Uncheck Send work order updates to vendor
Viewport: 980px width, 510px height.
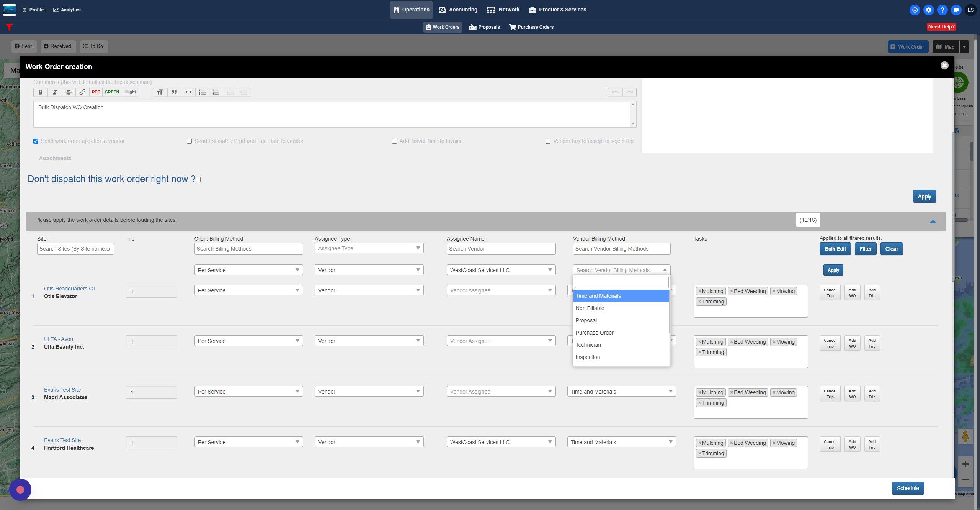tap(36, 141)
